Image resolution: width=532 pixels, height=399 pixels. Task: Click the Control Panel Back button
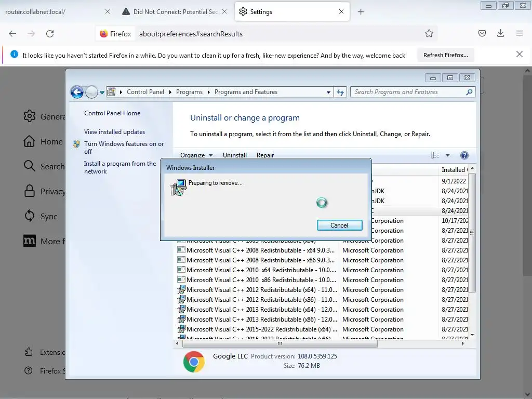[77, 92]
